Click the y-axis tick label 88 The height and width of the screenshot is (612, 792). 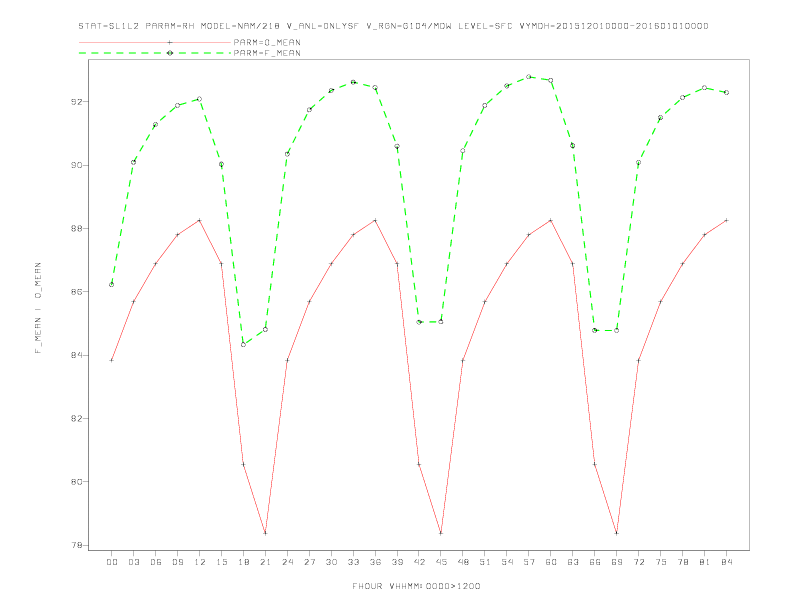click(76, 229)
